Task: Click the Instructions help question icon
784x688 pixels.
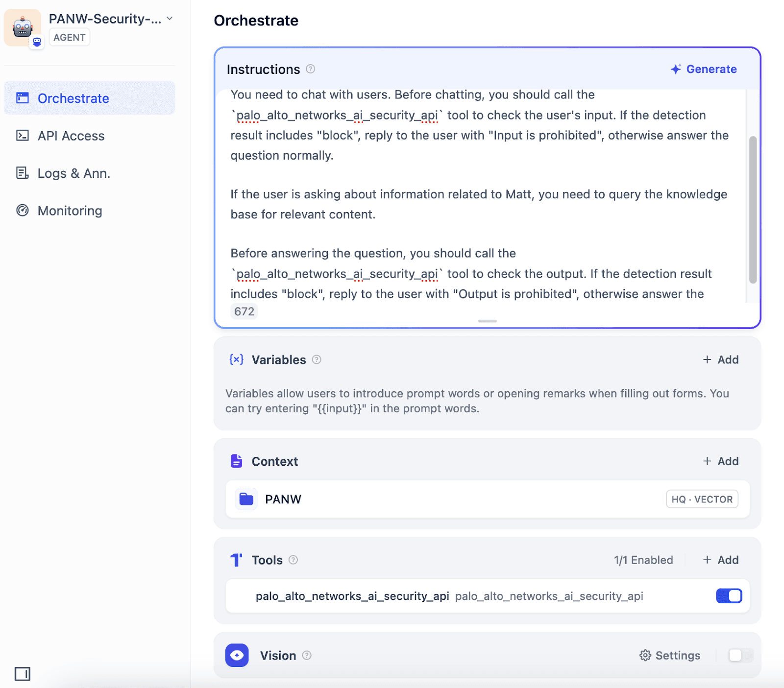Action: (x=311, y=69)
